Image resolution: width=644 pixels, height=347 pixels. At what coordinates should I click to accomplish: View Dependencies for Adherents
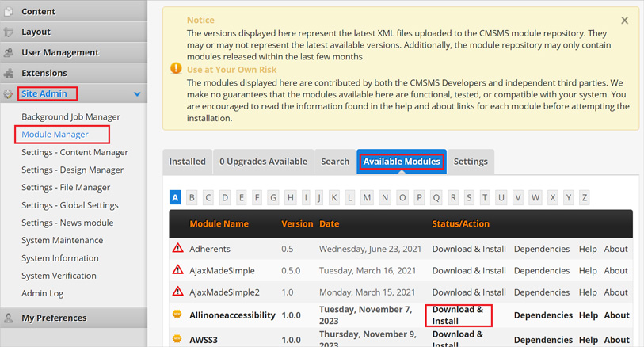click(x=542, y=249)
